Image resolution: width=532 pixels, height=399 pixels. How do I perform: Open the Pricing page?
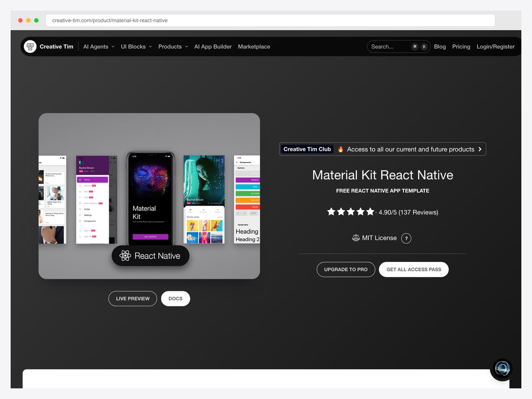point(461,47)
